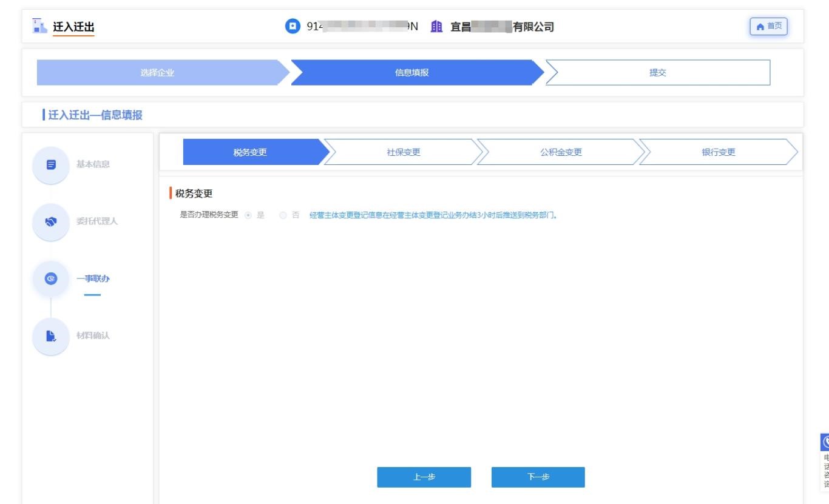
Task: Switch to the 银行变更 tab
Action: point(718,152)
